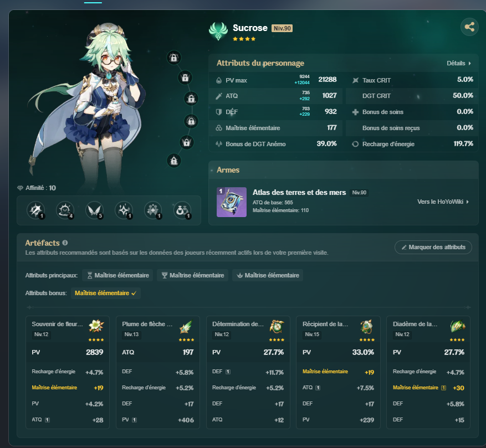This screenshot has width=486, height=448.
Task: Open the first locked constellation node
Action: [x=174, y=58]
